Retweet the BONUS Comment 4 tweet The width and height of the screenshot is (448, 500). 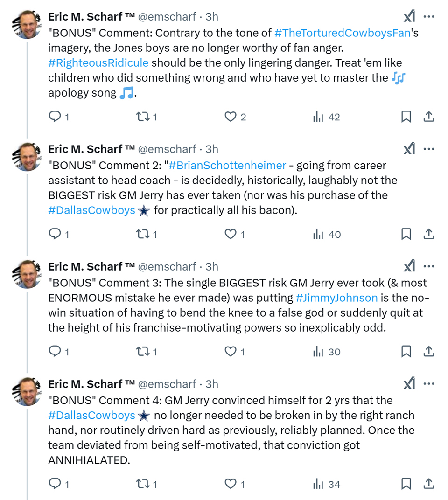coord(147,484)
